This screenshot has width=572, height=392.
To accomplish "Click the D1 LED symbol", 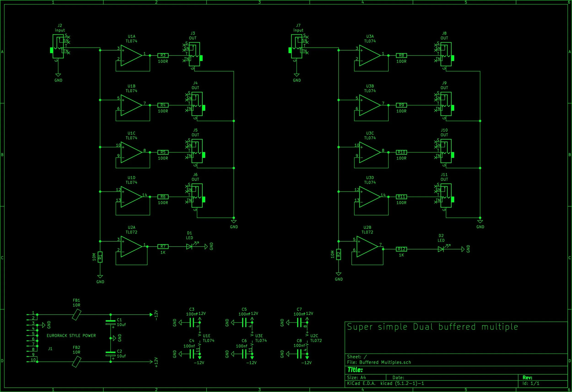I will point(189,246).
